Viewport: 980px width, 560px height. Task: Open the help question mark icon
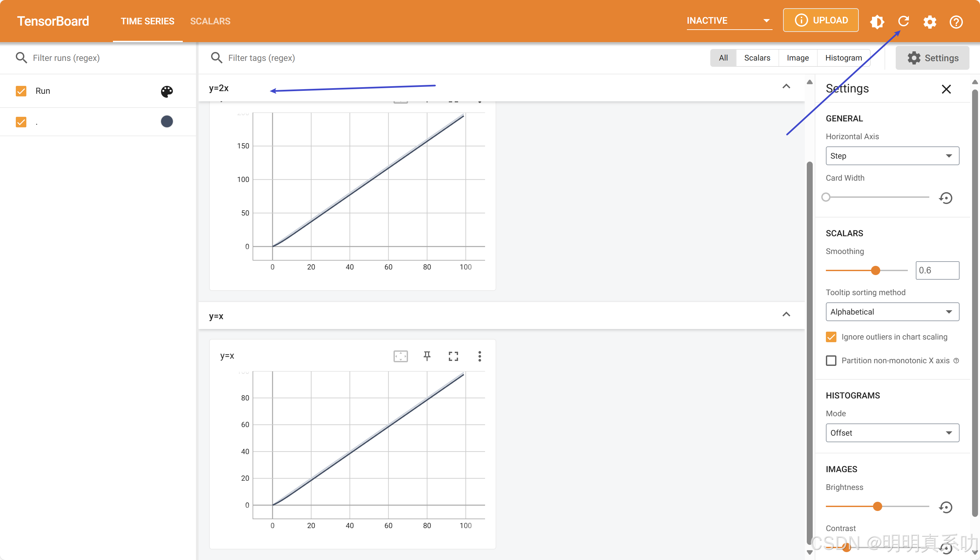coord(956,21)
